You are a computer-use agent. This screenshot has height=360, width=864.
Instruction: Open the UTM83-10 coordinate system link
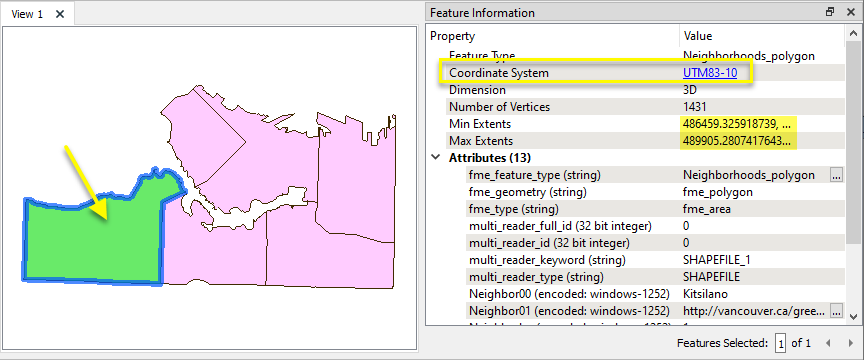(x=710, y=73)
